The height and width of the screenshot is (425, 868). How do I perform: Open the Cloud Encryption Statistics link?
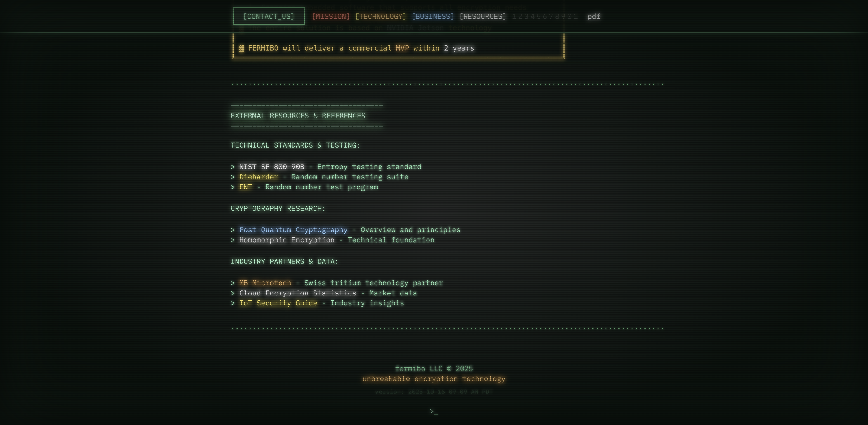pos(297,293)
